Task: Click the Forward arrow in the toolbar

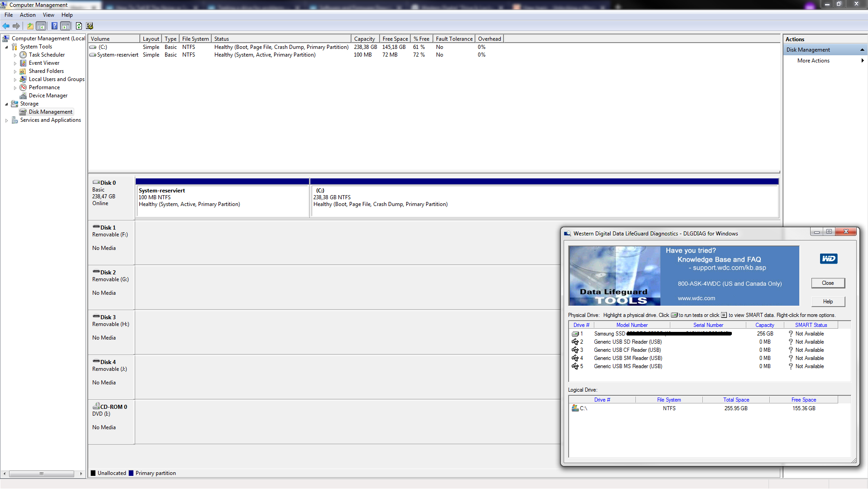Action: [x=16, y=26]
